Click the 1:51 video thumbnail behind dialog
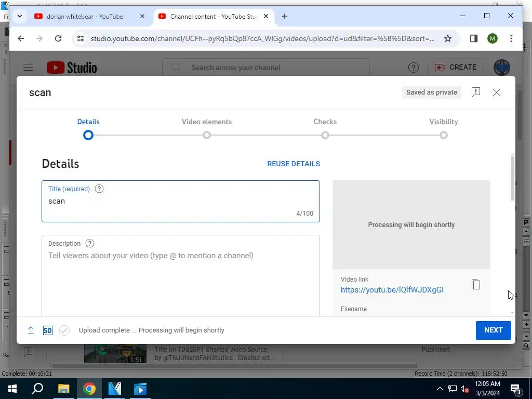 point(115,353)
